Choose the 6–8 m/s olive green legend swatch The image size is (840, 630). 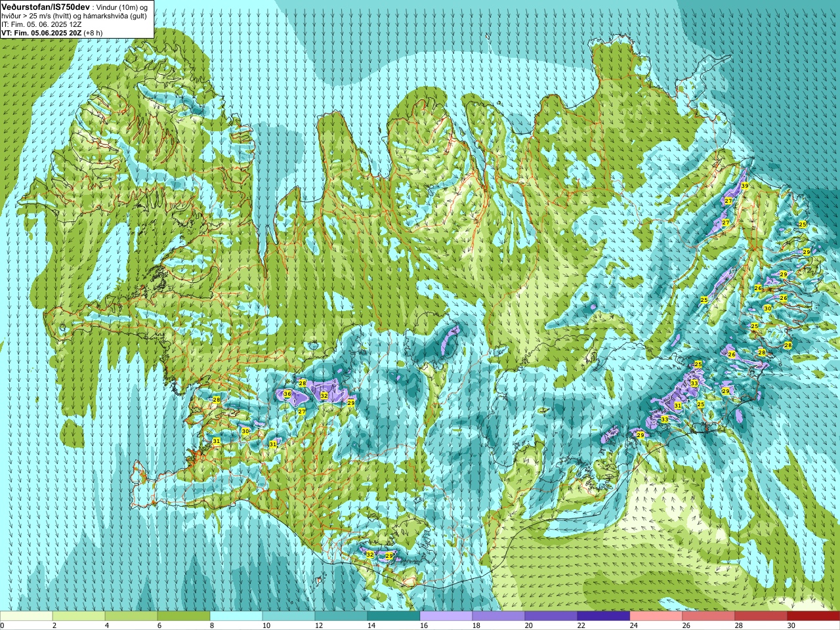pos(184,616)
